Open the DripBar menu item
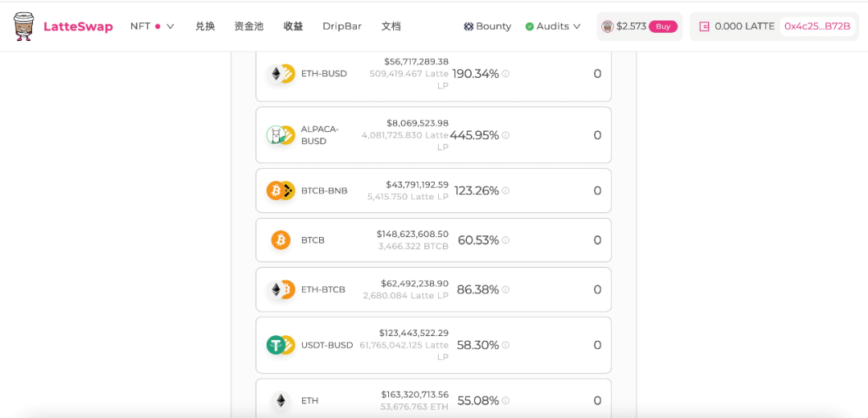Viewport: 868px width, 418px height. (342, 27)
